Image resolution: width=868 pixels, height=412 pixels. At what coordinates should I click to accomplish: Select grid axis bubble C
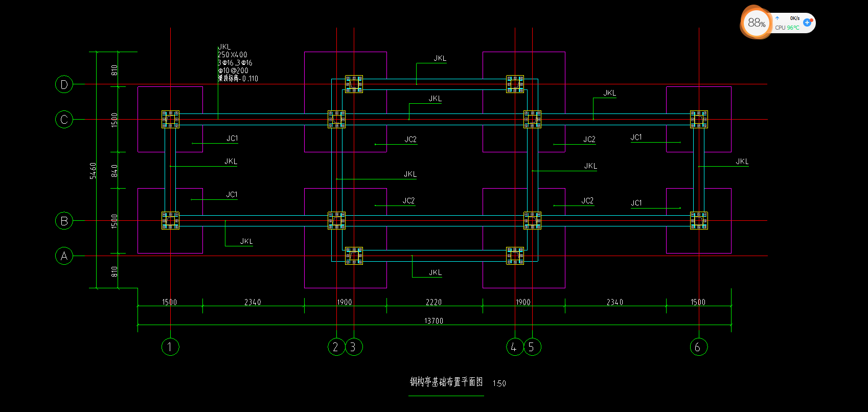[64, 120]
